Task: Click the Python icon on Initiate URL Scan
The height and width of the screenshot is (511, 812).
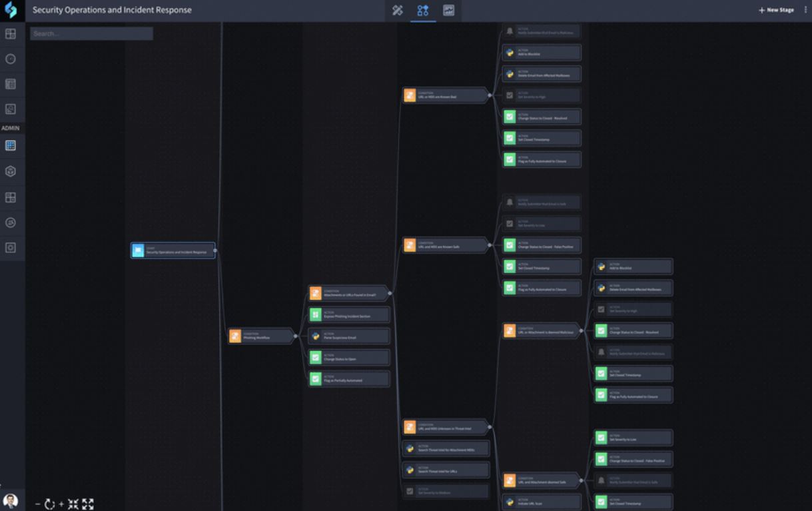Action: [x=510, y=502]
